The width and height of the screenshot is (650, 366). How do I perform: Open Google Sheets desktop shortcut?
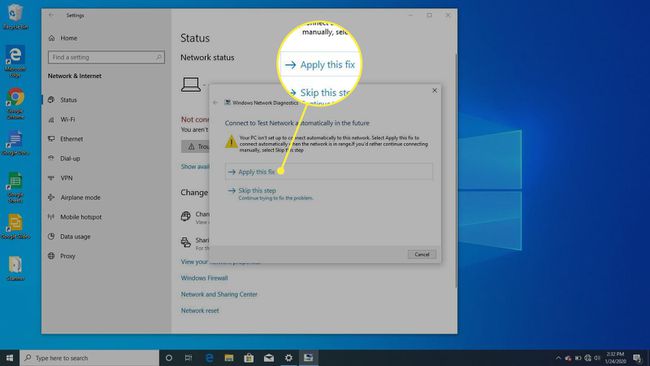(x=15, y=187)
